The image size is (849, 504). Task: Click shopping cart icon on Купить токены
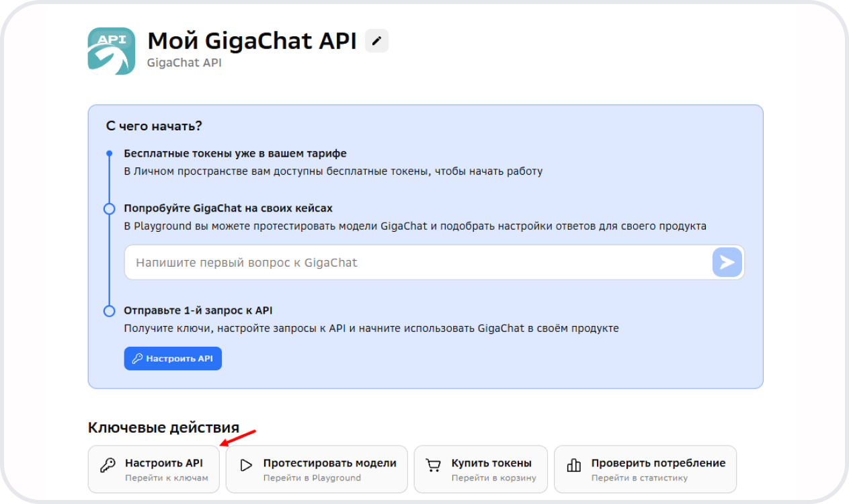coord(434,466)
